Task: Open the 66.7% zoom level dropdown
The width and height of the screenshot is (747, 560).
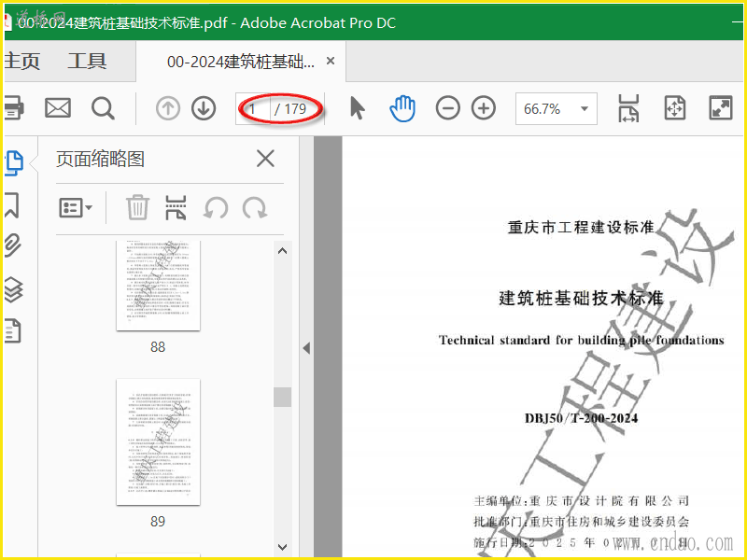Action: coord(556,109)
